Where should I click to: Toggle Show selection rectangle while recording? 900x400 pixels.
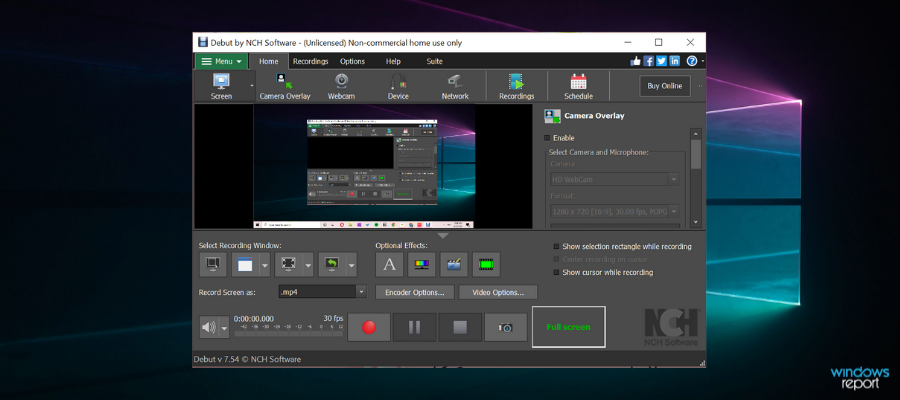coord(556,247)
